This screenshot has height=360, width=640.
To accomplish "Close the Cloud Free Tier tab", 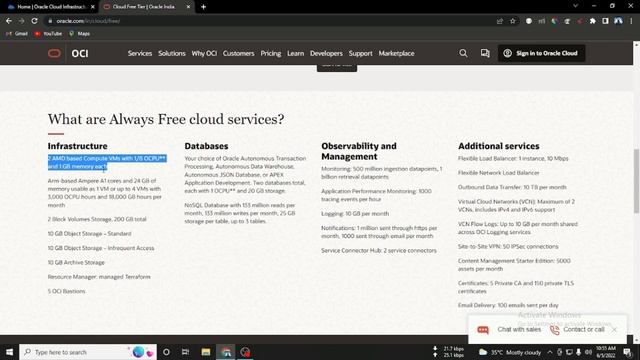I will [x=188, y=7].
